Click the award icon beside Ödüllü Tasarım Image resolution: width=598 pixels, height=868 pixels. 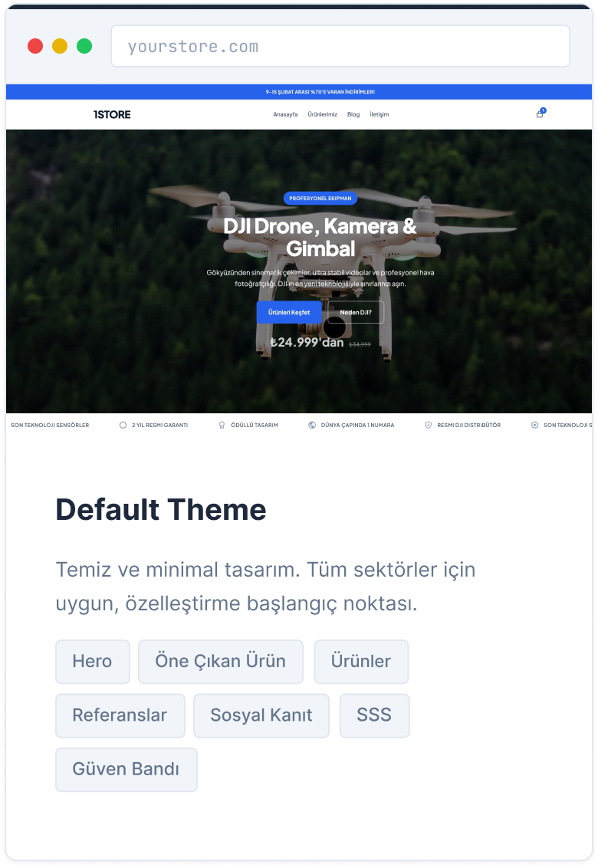(222, 425)
